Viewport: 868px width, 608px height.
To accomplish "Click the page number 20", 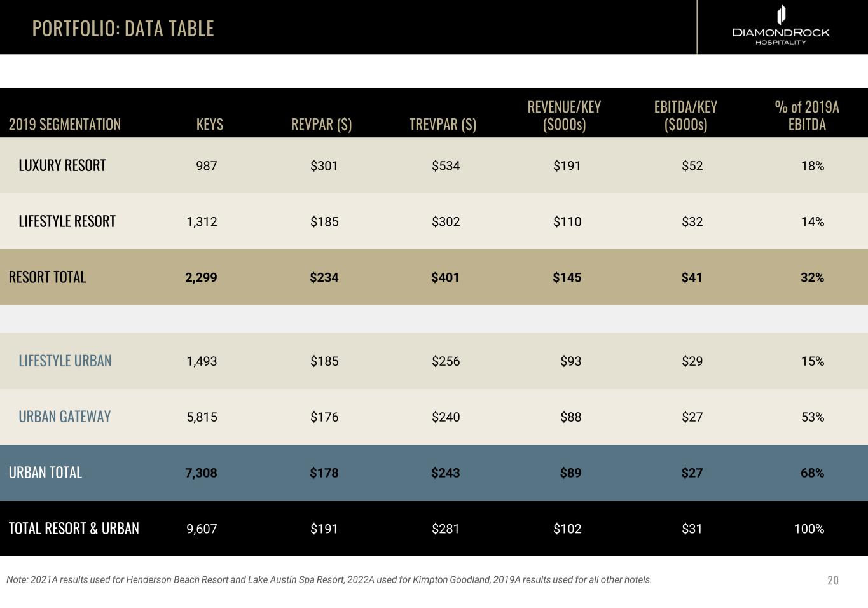I will tap(833, 581).
